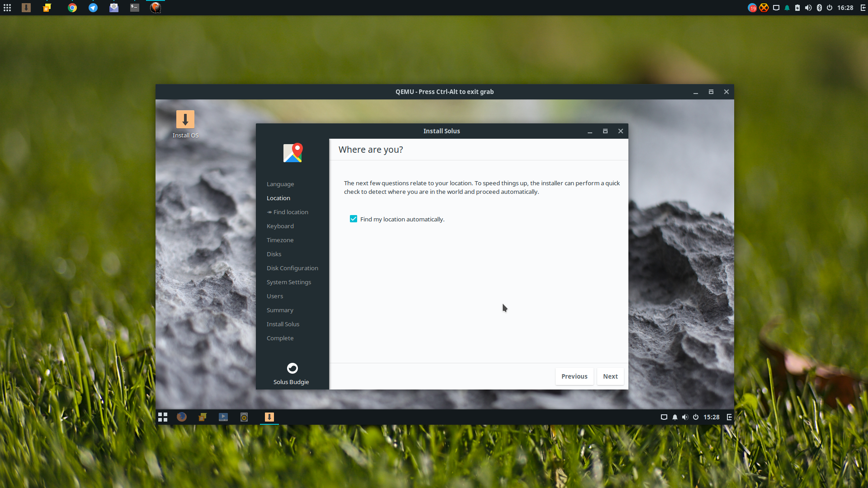Screen dimensions: 868x488
Task: Select the Install Solus step
Action: click(x=283, y=324)
